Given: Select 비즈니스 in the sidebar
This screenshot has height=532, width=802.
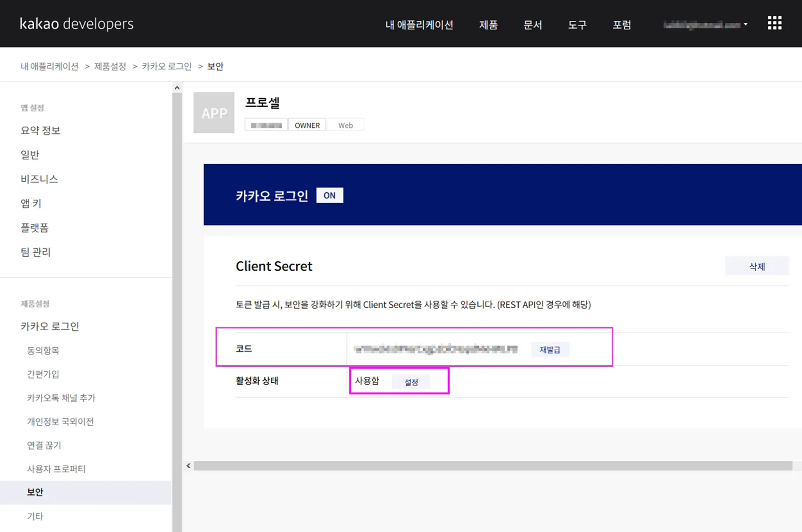Looking at the screenshot, I should [39, 179].
